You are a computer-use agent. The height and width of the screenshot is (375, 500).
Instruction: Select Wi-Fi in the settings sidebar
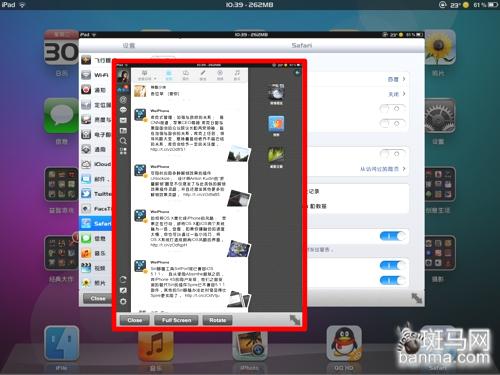(96, 75)
